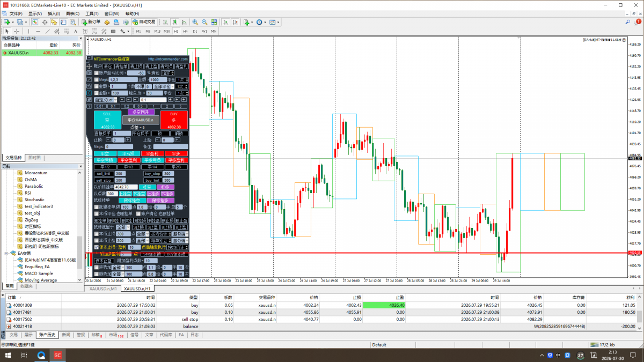Image resolution: width=644 pixels, height=362 pixels.
Task: Uncheck the 保本止损 checkbox
Action: coord(97,247)
